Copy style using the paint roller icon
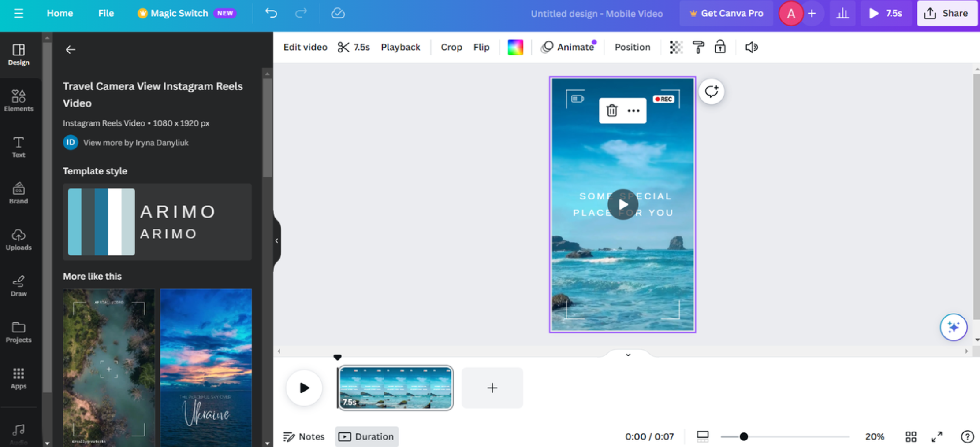The width and height of the screenshot is (980, 447). 698,47
